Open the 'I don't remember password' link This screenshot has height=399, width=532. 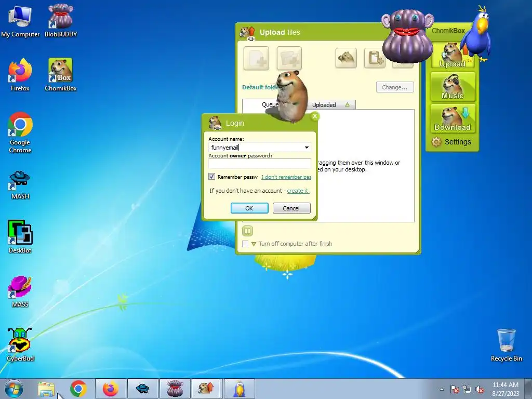[x=286, y=177]
